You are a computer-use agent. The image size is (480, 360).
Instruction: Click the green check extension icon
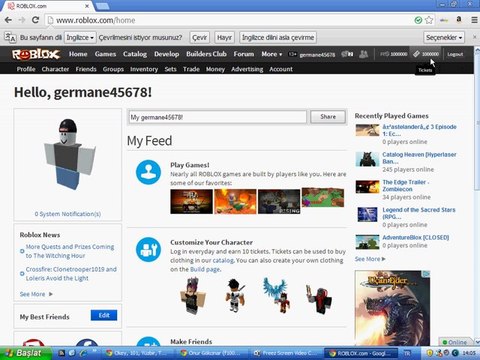tap(418, 20)
